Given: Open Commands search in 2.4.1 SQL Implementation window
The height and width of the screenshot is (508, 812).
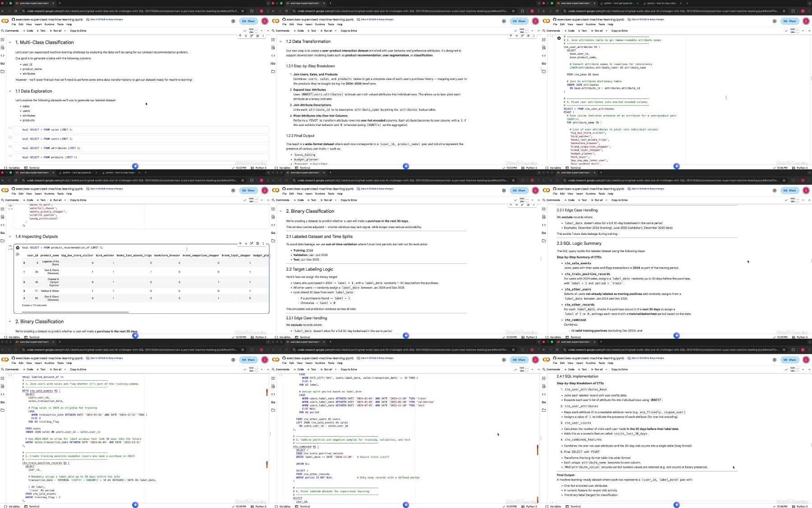Looking at the screenshot, I should click(x=551, y=369).
